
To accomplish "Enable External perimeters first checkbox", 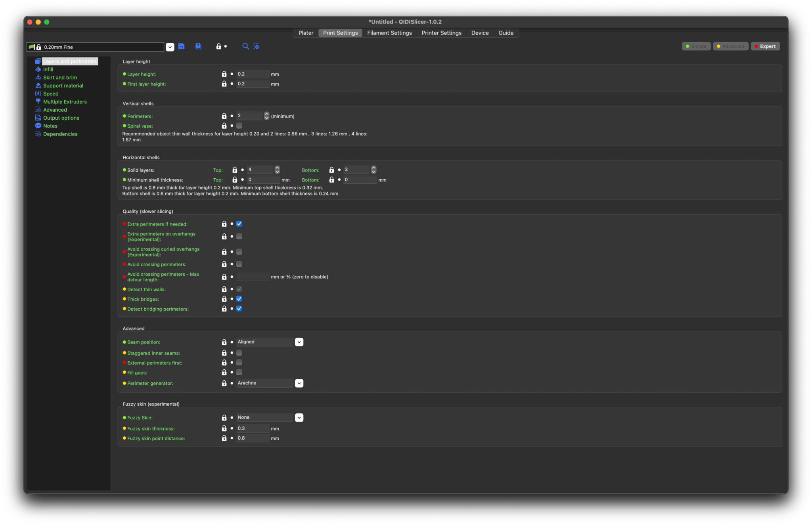I will tap(239, 363).
